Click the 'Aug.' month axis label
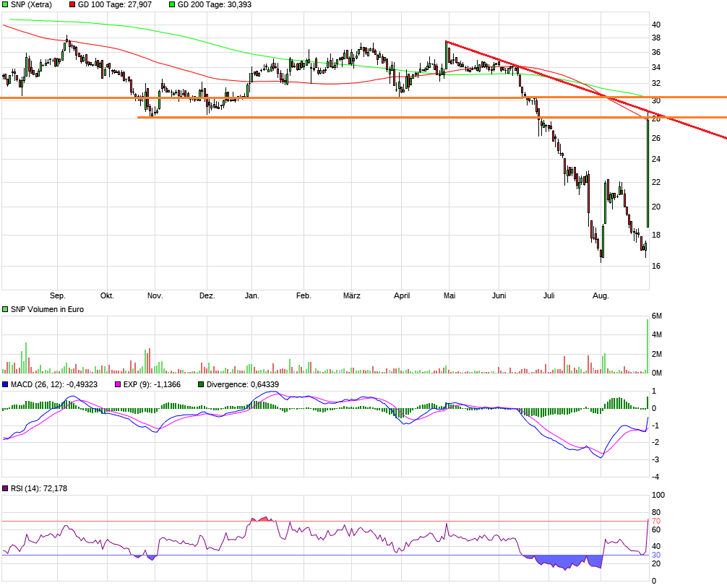Image resolution: width=727 pixels, height=588 pixels. [601, 295]
